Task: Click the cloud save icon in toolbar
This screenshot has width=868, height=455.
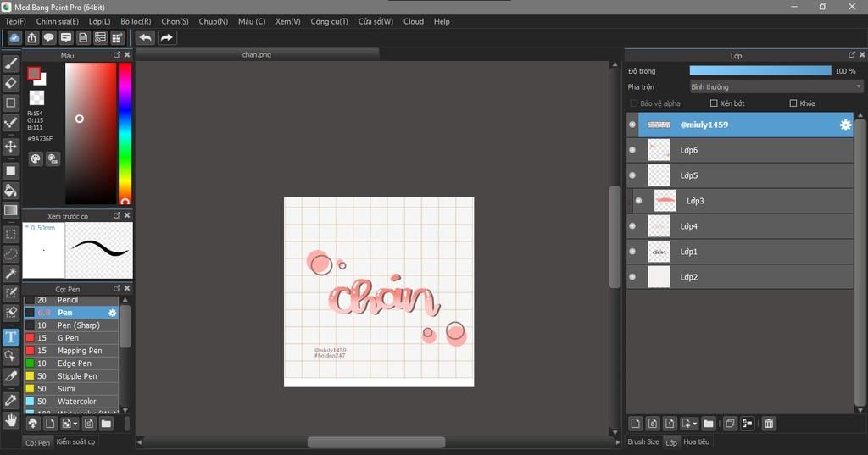Action: (14, 37)
